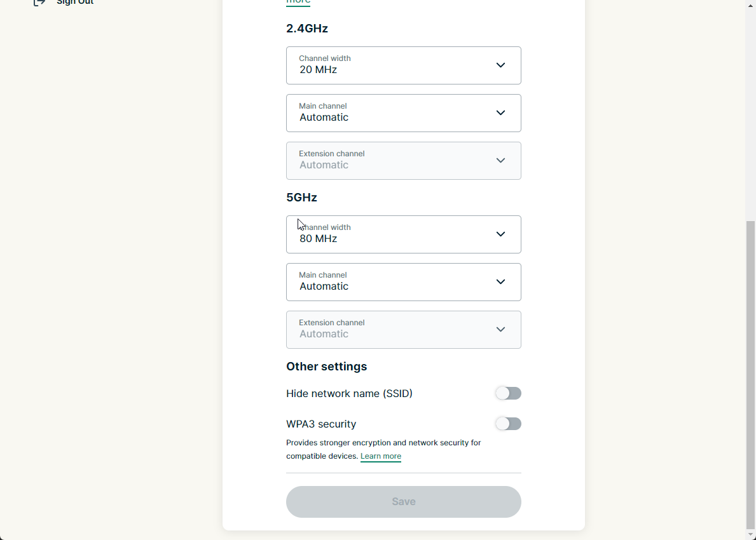Click the chevron on 5GHz Channel width

(500, 234)
